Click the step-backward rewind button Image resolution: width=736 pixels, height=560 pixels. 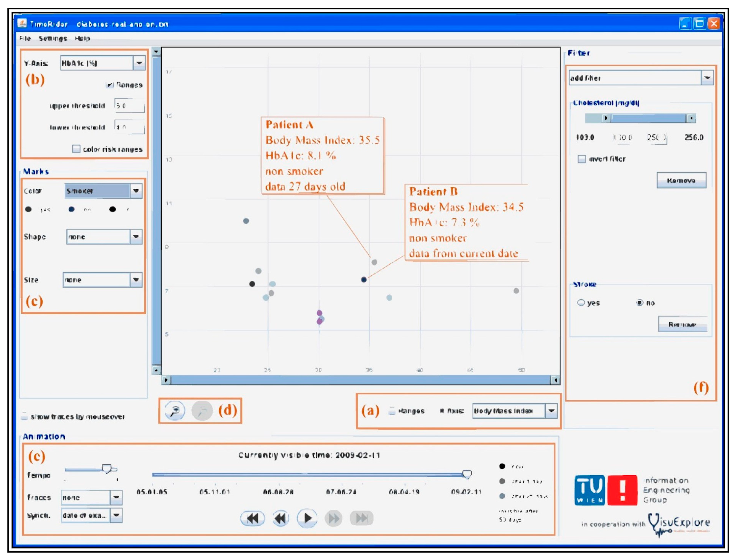(281, 518)
